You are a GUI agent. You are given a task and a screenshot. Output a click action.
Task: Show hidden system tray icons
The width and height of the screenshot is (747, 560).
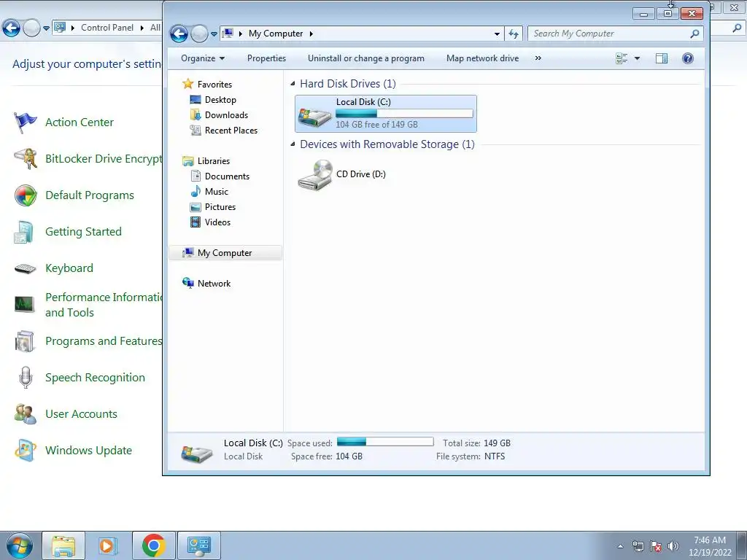[620, 546]
